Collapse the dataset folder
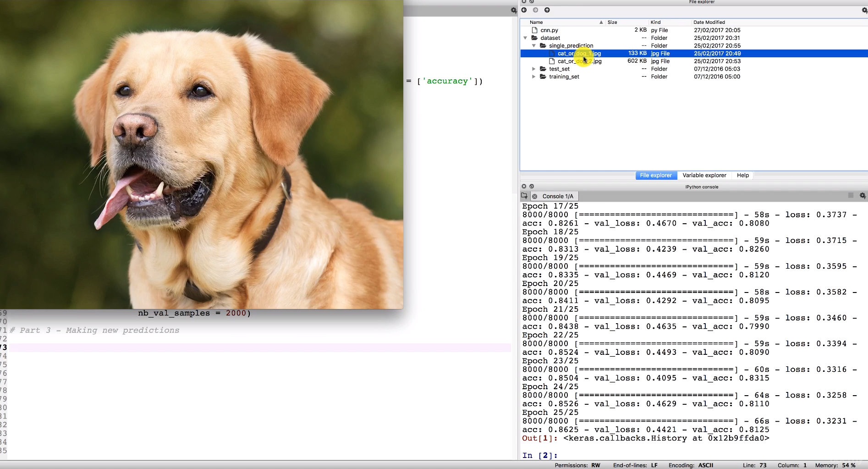 click(525, 38)
